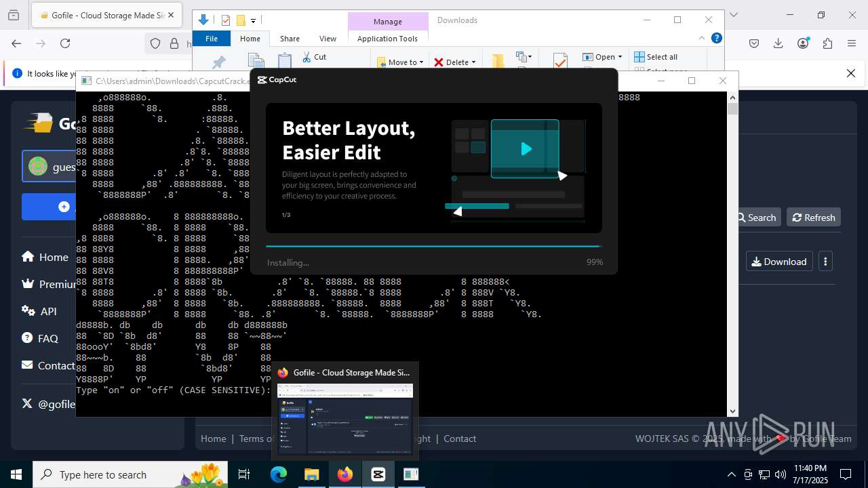Switch to Home tab in Explorer ribbon
The height and width of the screenshot is (488, 868).
click(250, 39)
